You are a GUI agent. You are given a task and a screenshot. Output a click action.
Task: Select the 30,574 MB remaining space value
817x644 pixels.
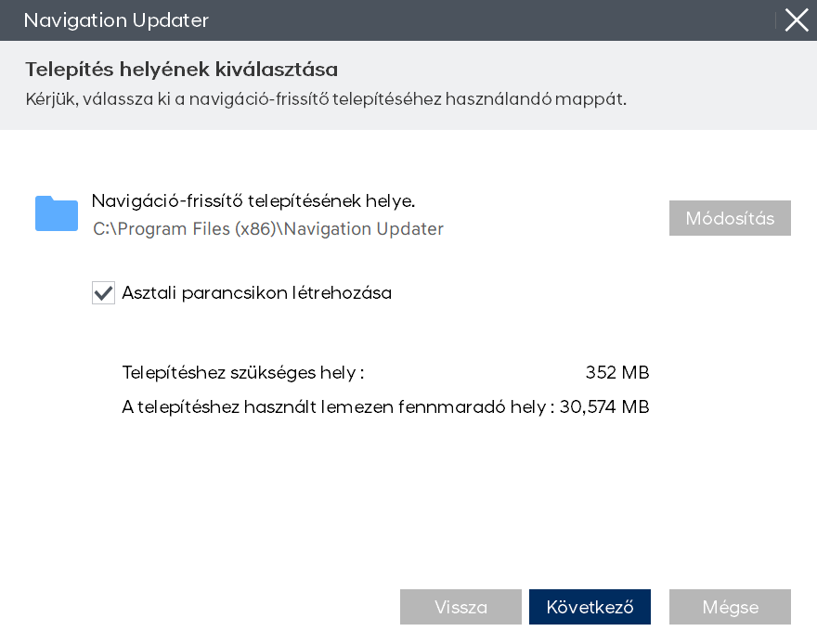(x=604, y=406)
